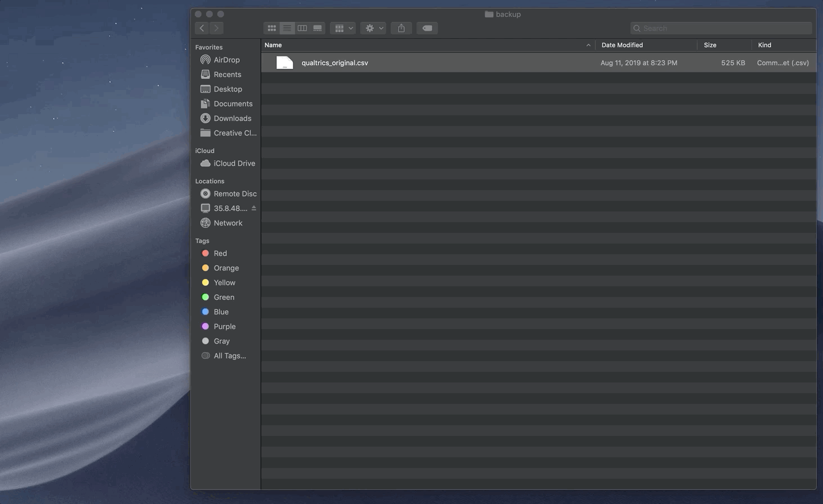Viewport: 823px width, 504px height.
Task: Sort by Date Modified column
Action: (622, 45)
